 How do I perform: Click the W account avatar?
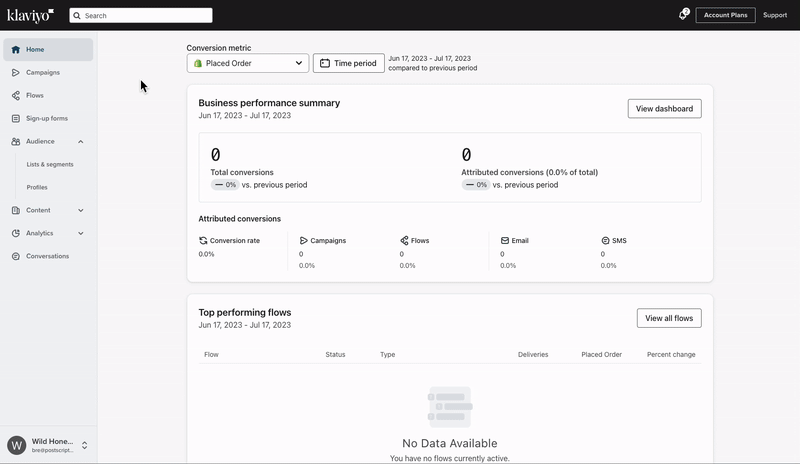coord(17,445)
